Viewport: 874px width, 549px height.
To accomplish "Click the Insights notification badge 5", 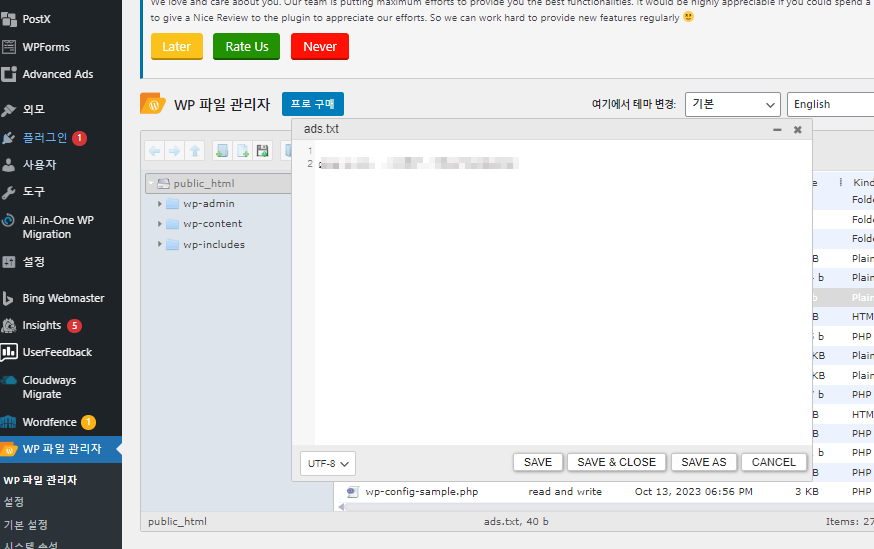I will pyautogui.click(x=75, y=325).
